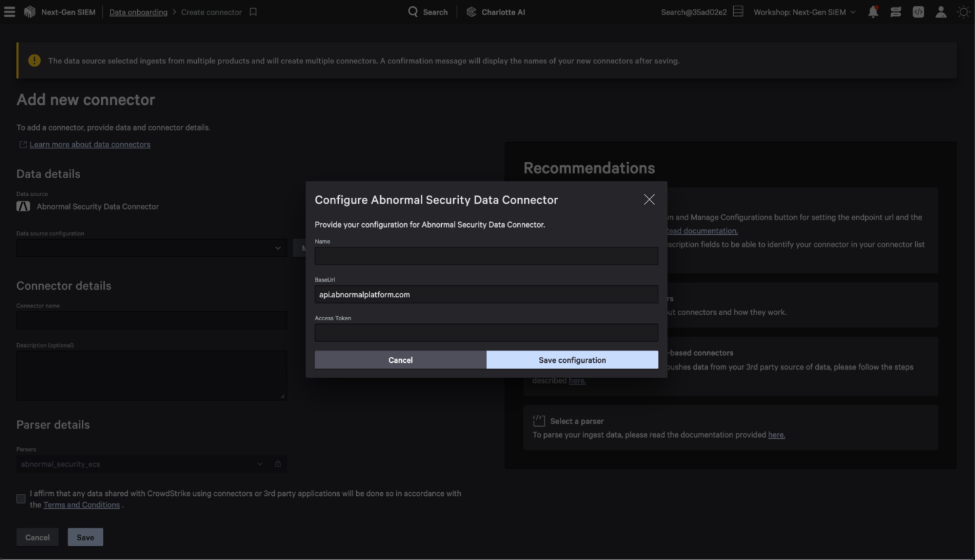
Task: Cancel the Abnormal Security configuration dialog
Action: click(401, 360)
